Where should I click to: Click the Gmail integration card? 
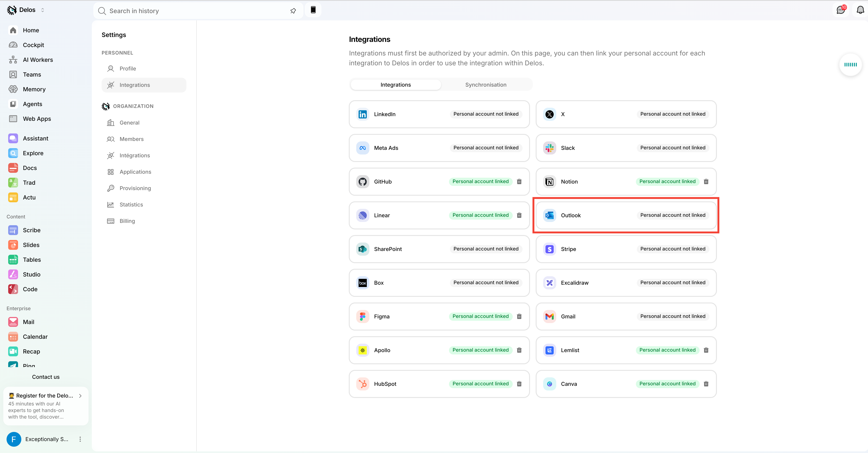pos(626,316)
